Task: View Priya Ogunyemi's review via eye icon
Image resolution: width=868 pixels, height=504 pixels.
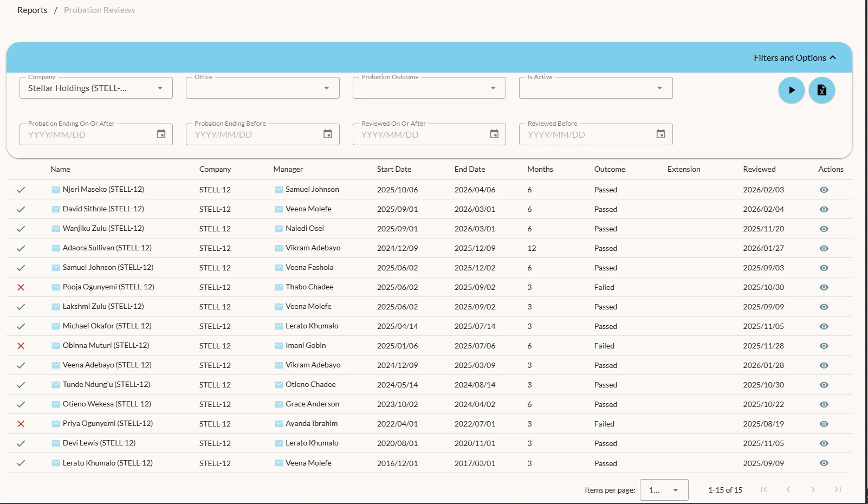Action: pos(824,424)
